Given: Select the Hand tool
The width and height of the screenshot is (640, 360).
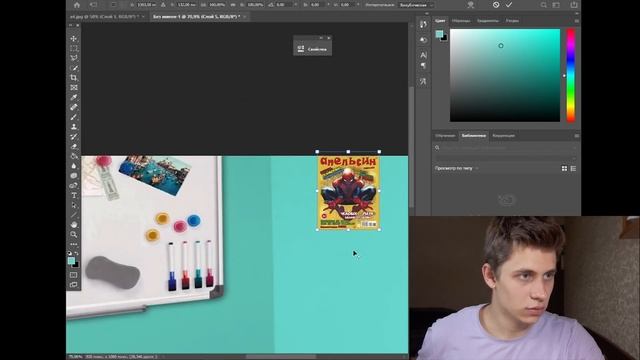Looking at the screenshot, I should click(x=74, y=225).
